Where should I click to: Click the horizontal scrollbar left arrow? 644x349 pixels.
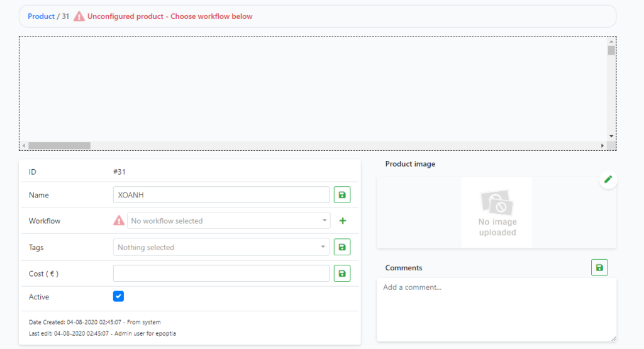click(x=24, y=145)
